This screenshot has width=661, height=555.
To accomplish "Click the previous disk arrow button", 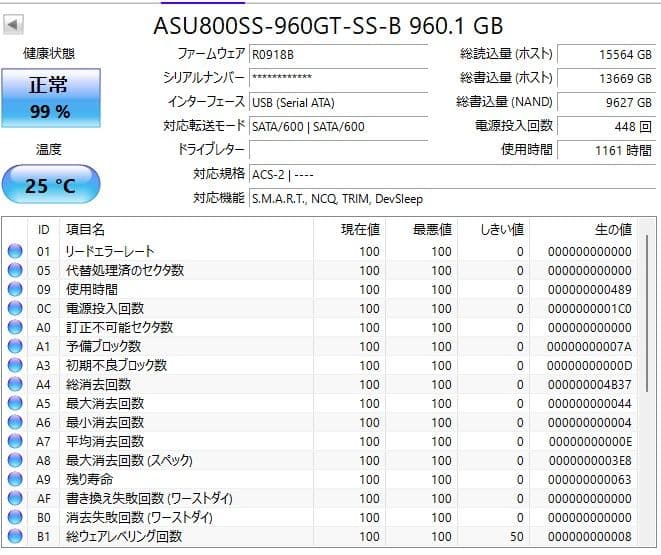I will click(13, 25).
